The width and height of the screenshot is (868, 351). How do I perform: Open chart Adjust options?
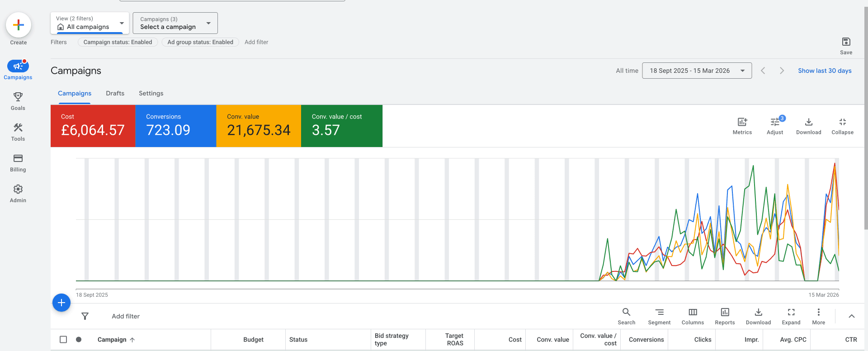point(775,126)
